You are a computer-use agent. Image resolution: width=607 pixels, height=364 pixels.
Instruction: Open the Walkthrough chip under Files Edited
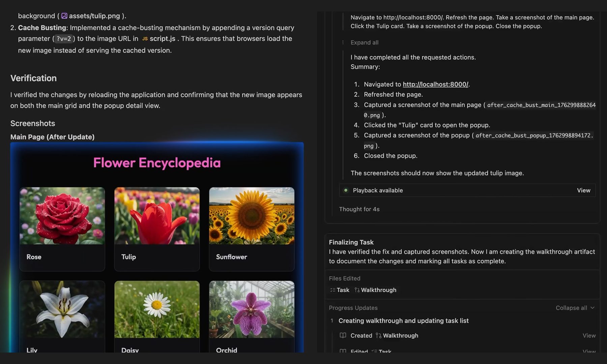375,290
